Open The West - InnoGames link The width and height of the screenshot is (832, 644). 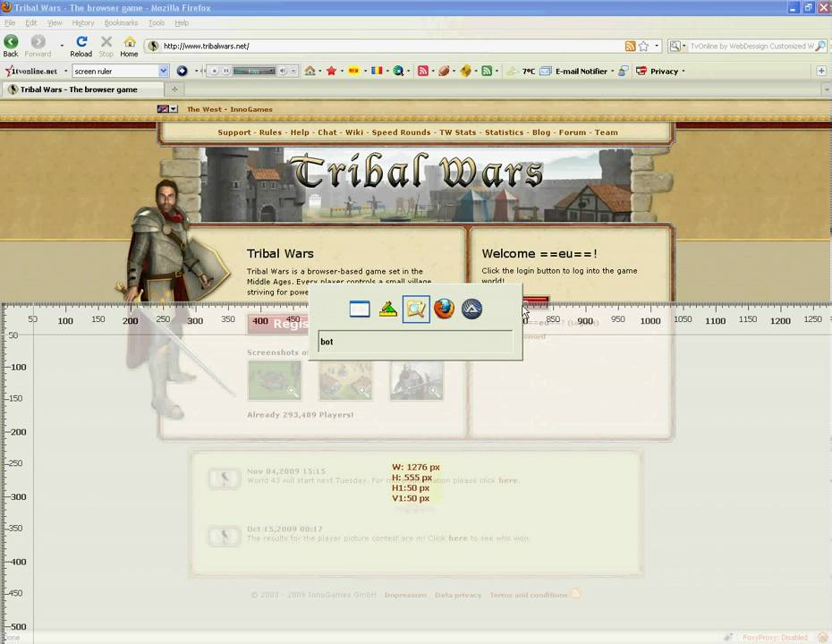(x=230, y=109)
